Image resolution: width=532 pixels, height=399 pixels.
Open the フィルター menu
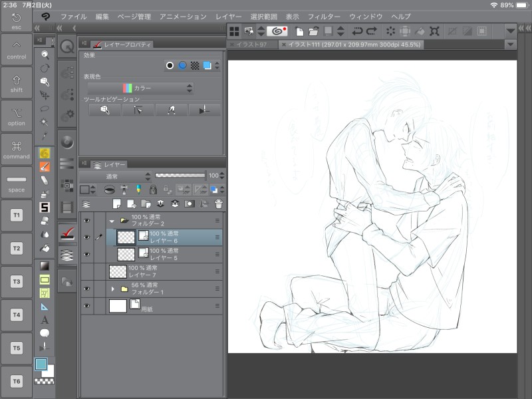(324, 16)
